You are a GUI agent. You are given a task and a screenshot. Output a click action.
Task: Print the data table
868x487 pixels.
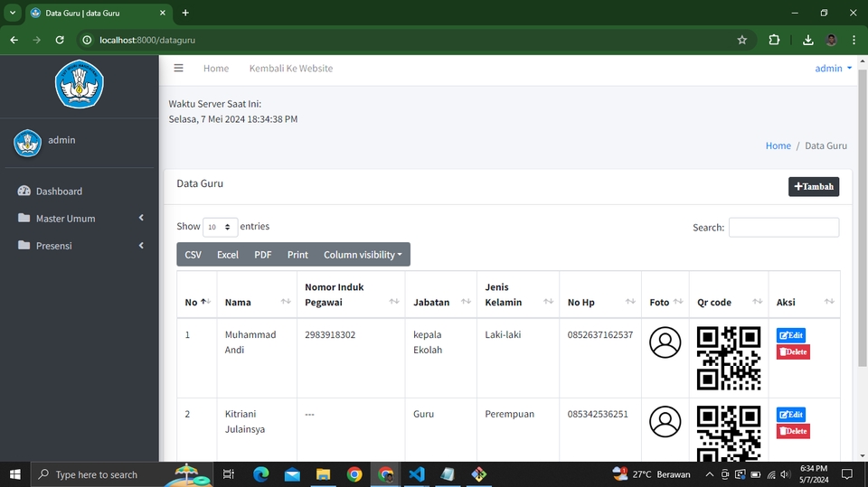tap(297, 255)
